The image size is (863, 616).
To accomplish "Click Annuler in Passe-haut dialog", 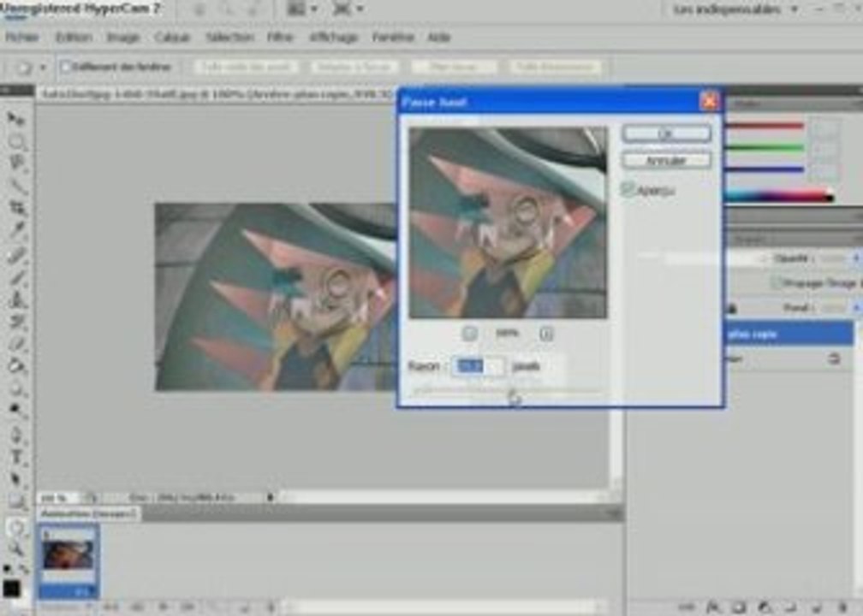I will coord(666,161).
